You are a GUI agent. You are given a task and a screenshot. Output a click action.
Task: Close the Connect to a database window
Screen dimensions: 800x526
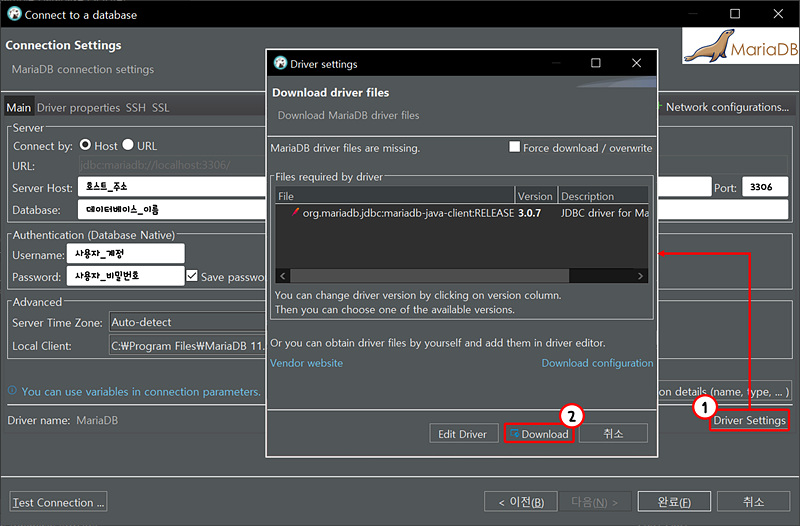(778, 14)
